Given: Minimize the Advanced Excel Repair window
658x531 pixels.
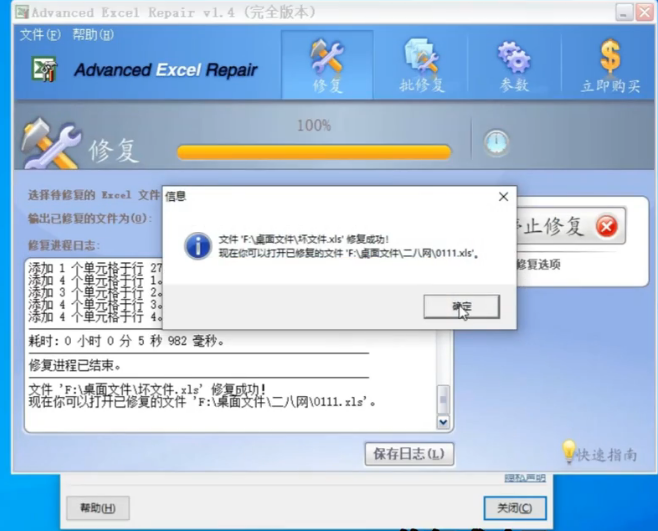Looking at the screenshot, I should 624,12.
